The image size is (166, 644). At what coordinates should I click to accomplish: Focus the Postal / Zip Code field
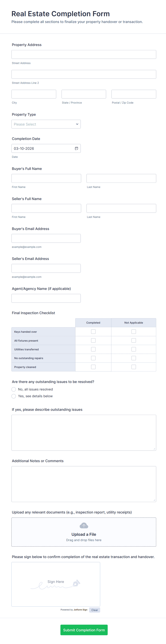(134, 94)
